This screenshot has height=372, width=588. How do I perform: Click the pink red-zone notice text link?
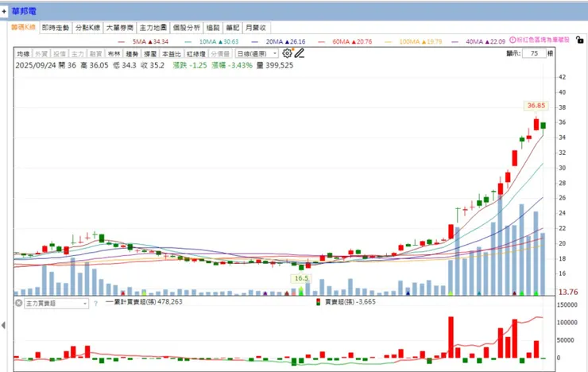543,40
